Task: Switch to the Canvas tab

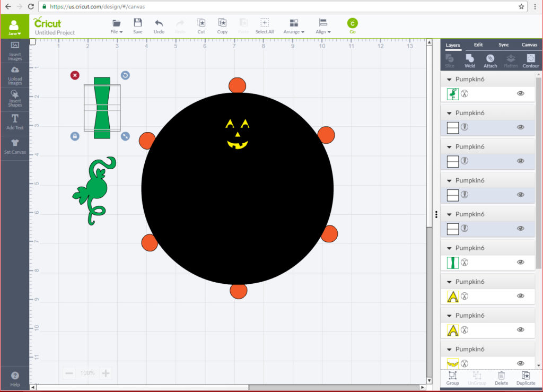Action: [x=529, y=45]
